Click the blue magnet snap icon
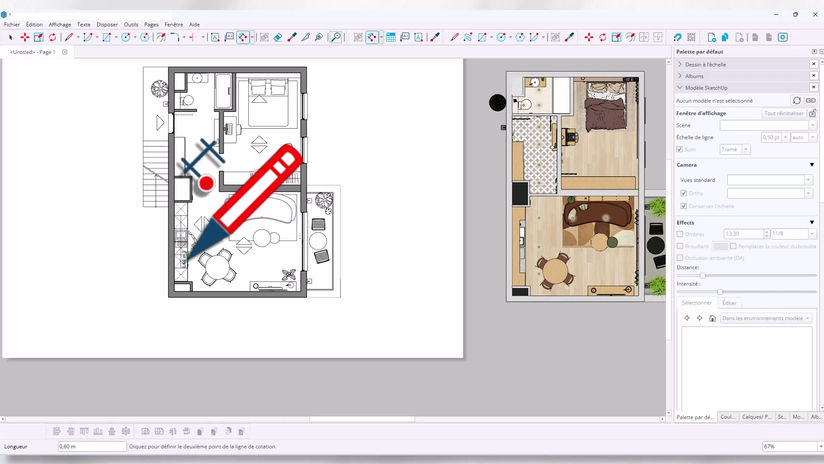 [x=677, y=37]
